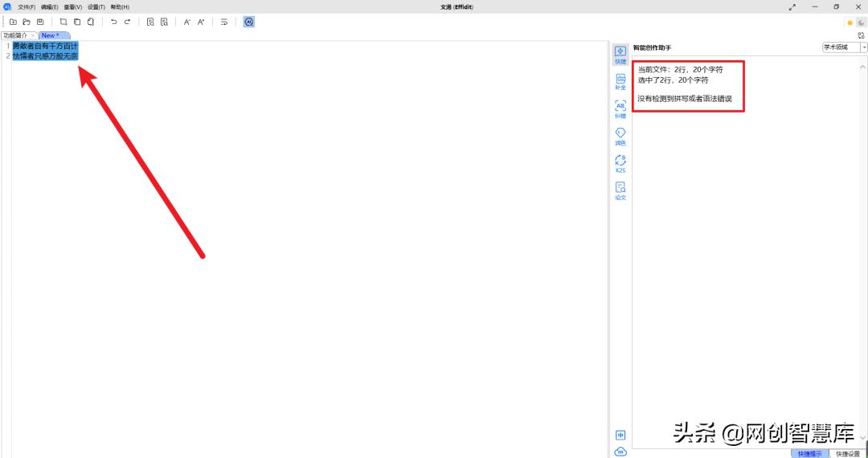Click the 智能创作助手 panel title

coord(652,48)
